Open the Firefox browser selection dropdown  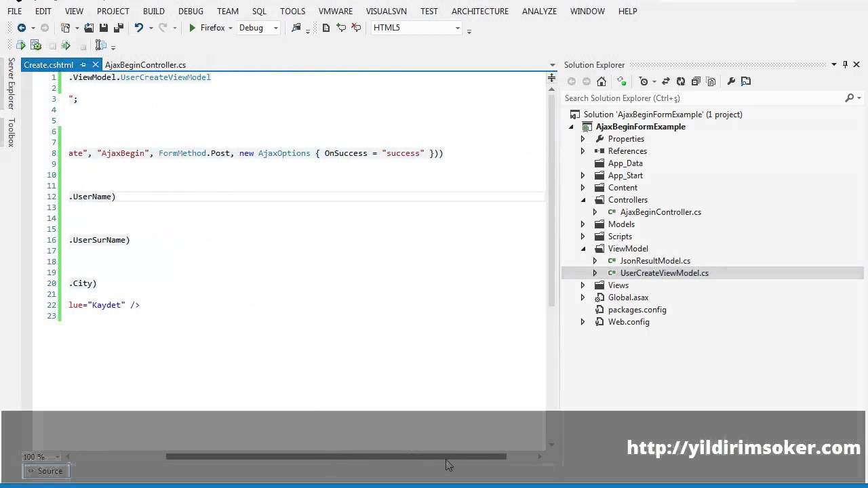coord(231,28)
